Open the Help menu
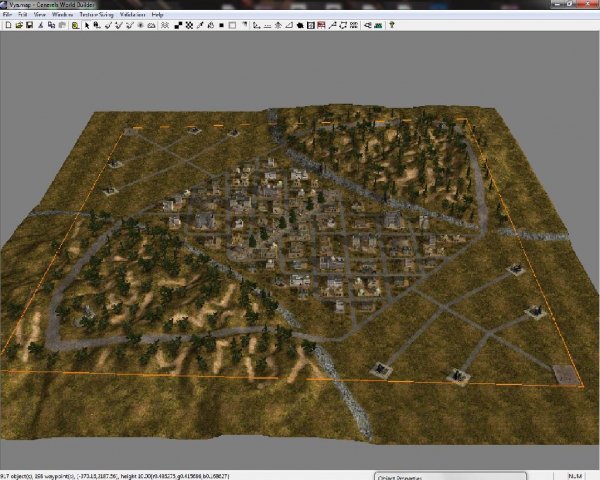Screen dimensions: 600x480 coord(157,15)
